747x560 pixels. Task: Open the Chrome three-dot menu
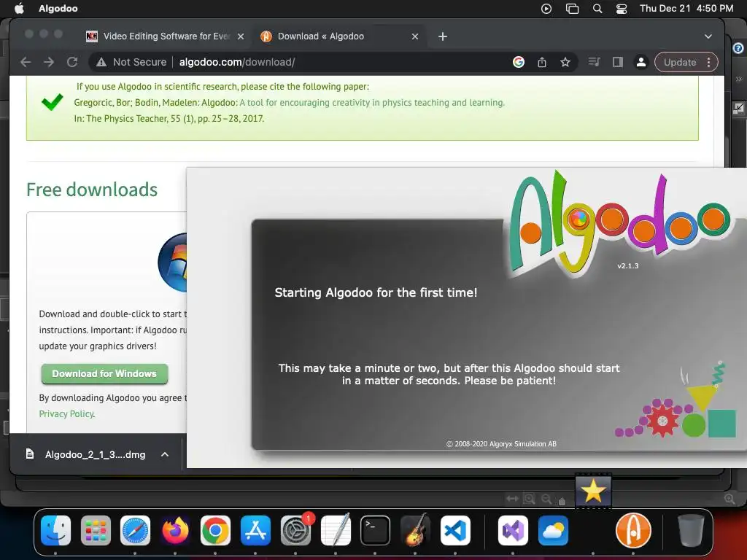709,62
